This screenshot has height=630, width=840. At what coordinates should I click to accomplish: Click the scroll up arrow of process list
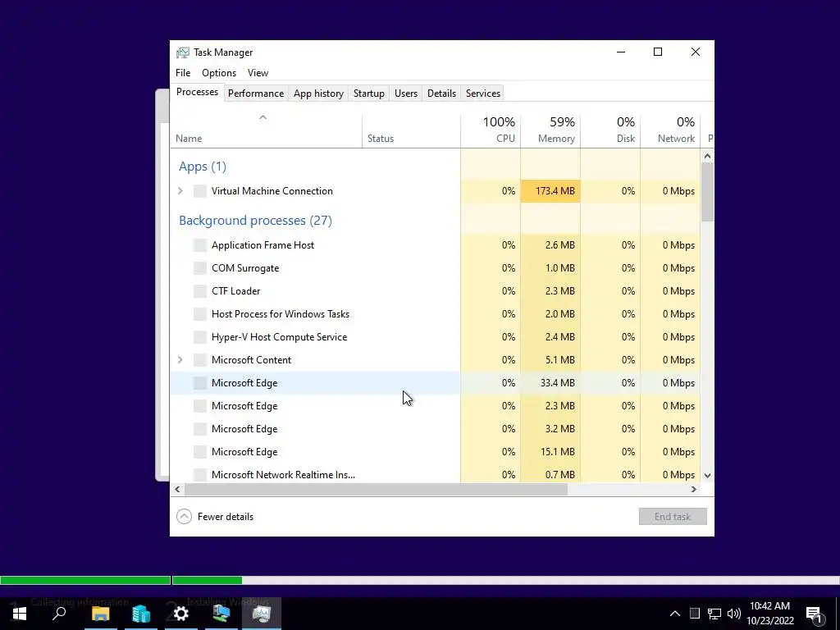point(707,157)
